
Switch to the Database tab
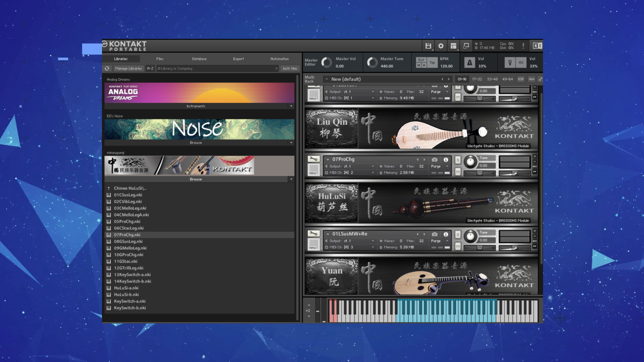[x=199, y=59]
